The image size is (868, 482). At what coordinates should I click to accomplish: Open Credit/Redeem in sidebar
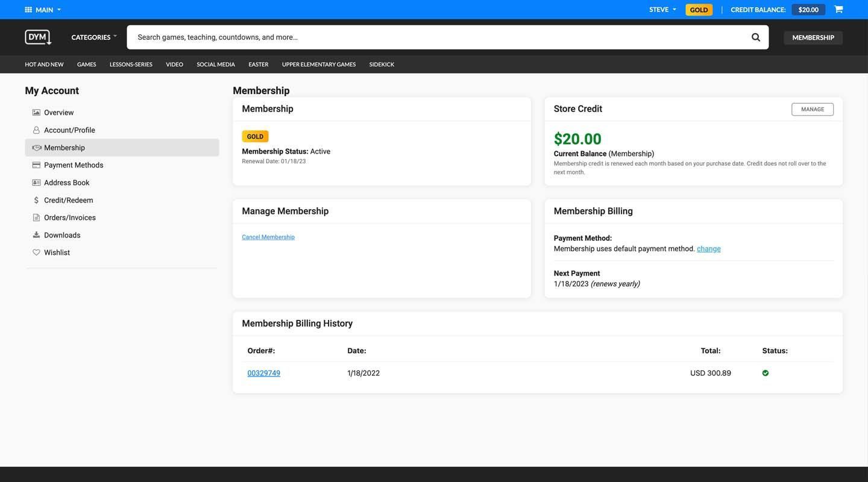68,200
